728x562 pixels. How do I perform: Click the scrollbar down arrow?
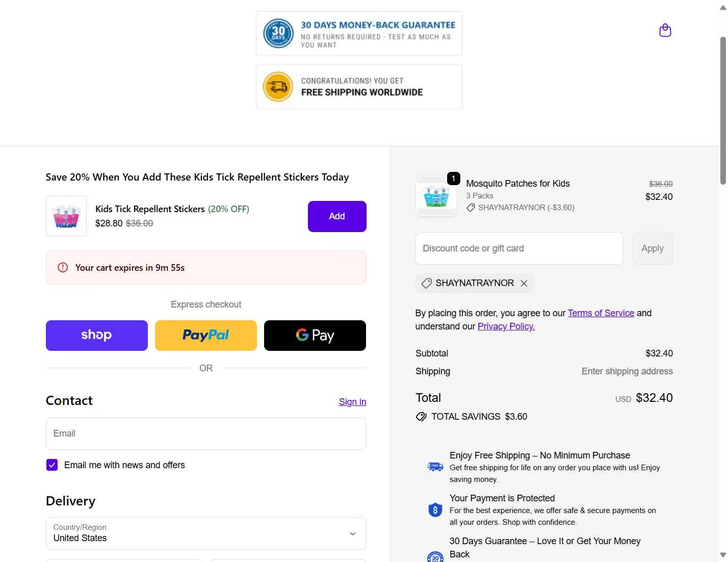[723, 555]
